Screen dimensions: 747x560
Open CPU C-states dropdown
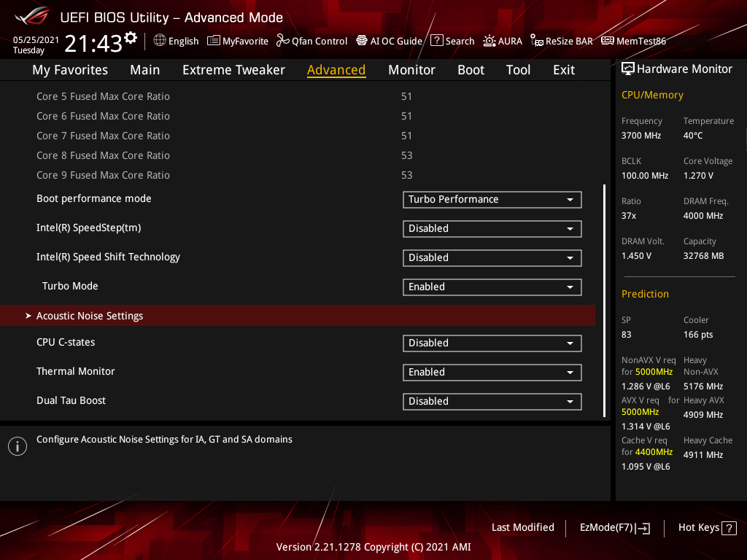point(492,343)
